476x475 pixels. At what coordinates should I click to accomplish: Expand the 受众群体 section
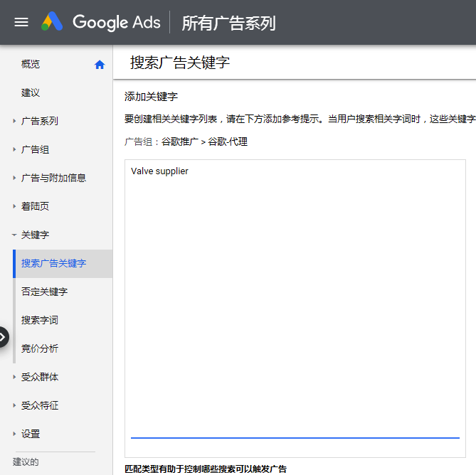[x=14, y=377]
